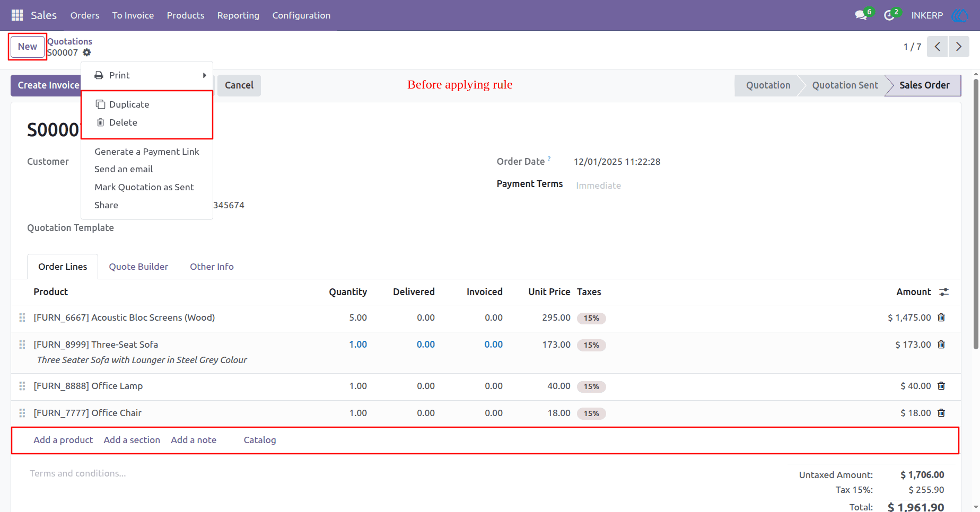Go to the next record arrow
This screenshot has height=512, width=980.
959,47
